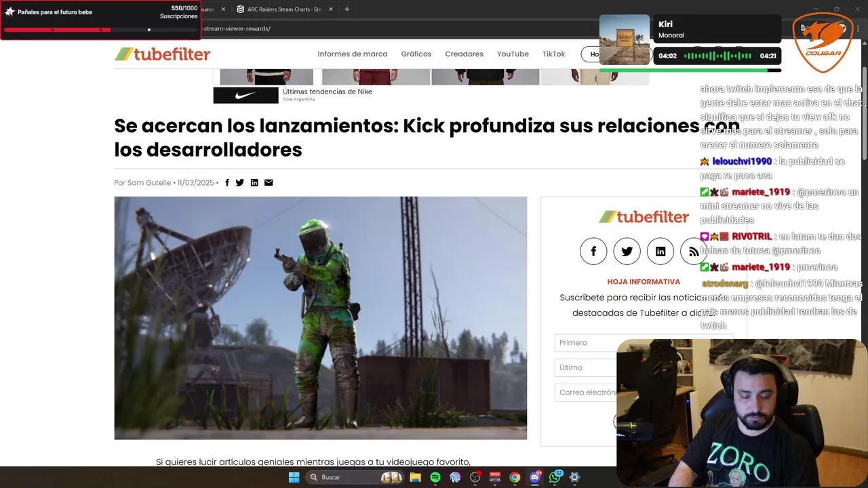Click the Nike swoosh ad logo
The height and width of the screenshot is (488, 868).
pyautogui.click(x=245, y=96)
